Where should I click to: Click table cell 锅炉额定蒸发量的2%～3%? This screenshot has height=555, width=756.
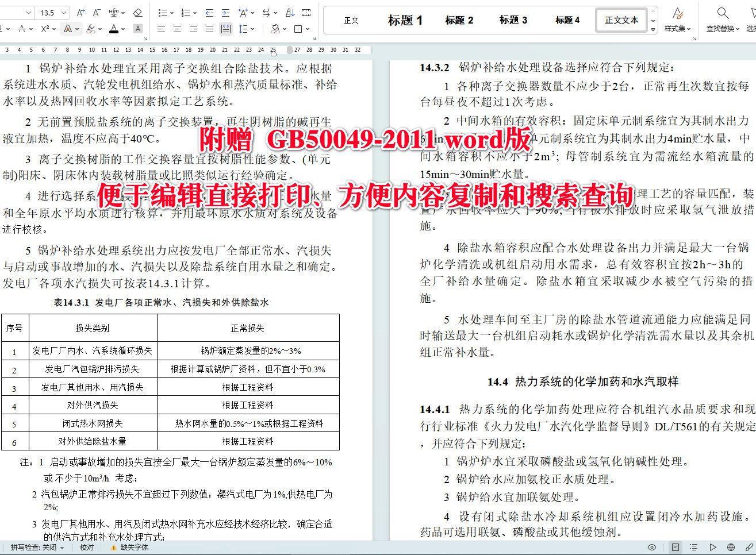(x=251, y=350)
